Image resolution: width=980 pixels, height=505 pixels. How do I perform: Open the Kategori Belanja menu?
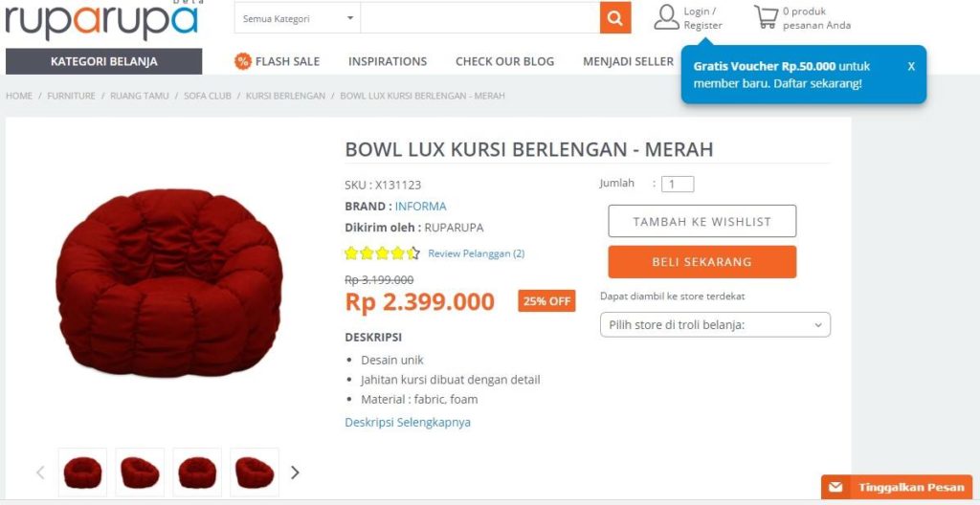coord(103,61)
